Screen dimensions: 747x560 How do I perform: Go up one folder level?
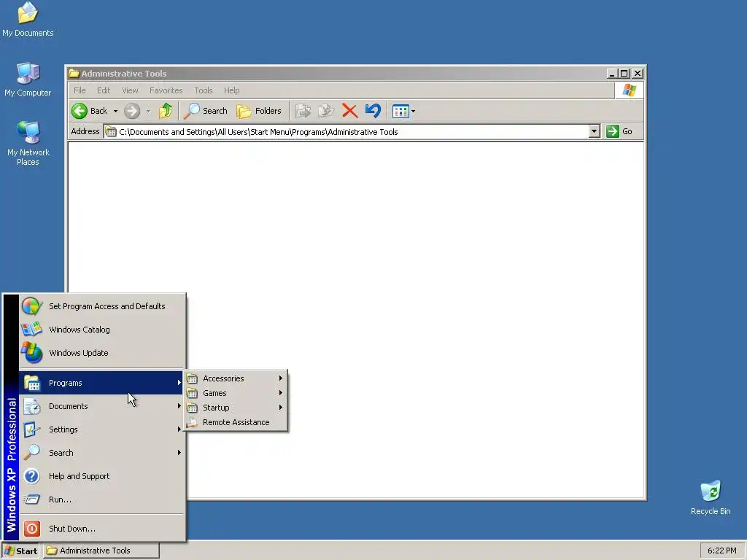tap(166, 111)
